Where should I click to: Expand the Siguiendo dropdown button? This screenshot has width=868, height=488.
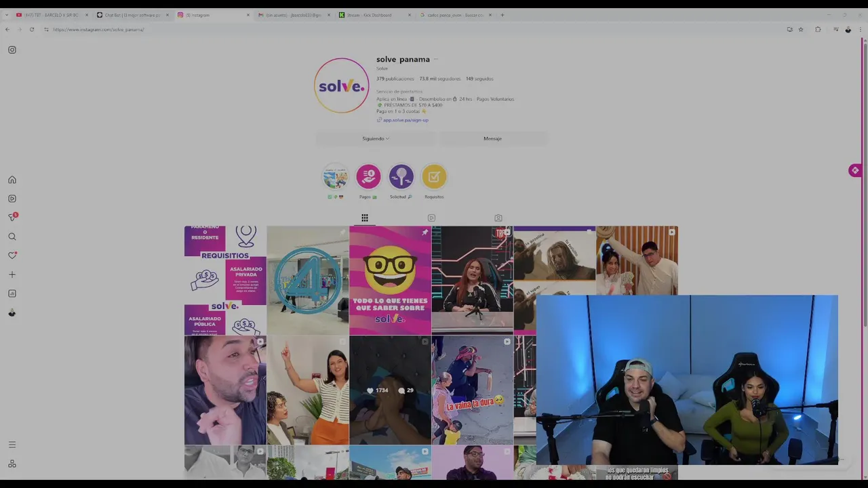click(375, 138)
